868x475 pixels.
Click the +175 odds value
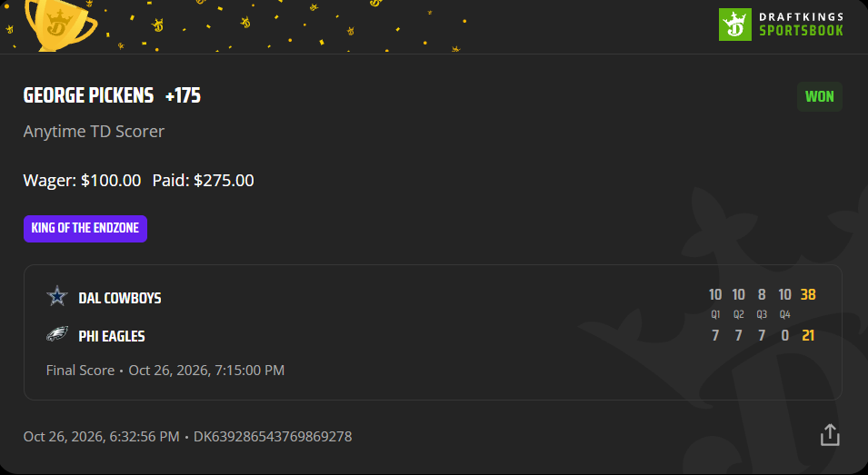(x=184, y=95)
